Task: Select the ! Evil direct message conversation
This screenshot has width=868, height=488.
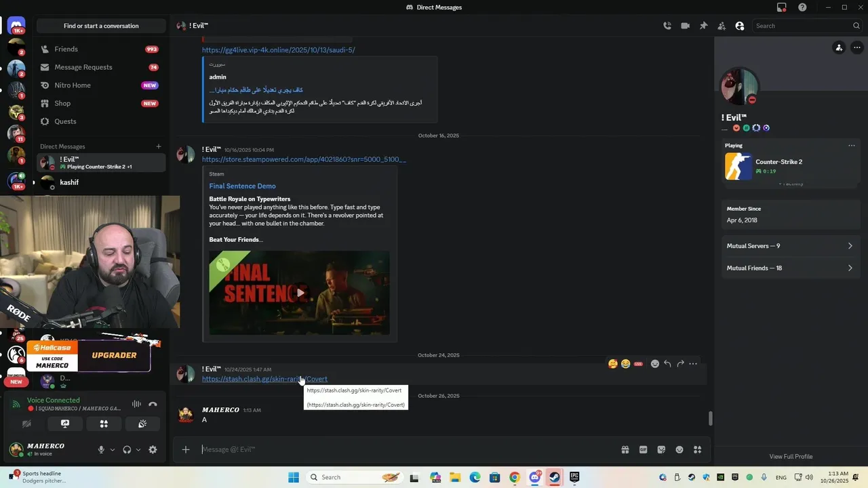Action: [101, 163]
